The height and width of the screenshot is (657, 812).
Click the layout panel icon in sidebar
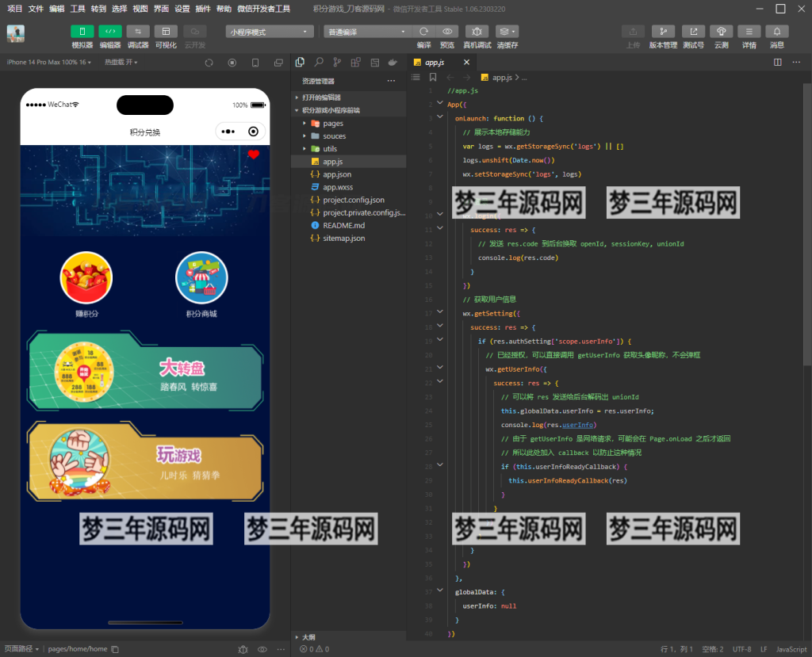coord(375,62)
